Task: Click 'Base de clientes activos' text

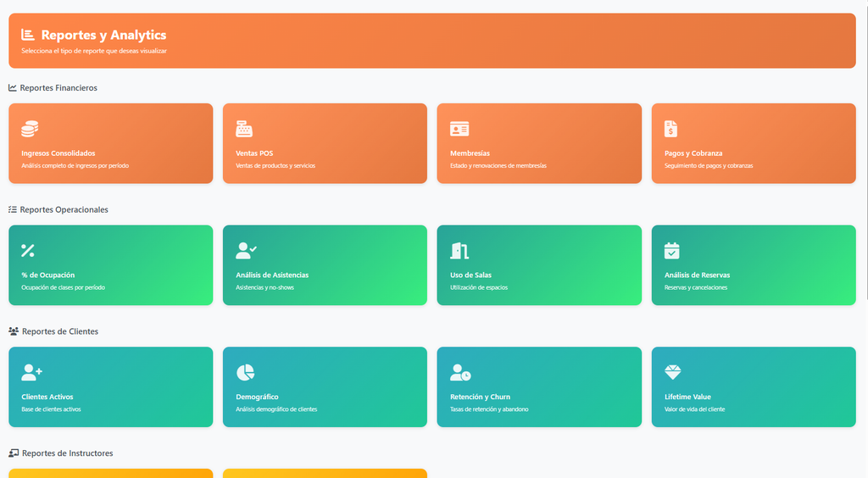Action: (51, 409)
